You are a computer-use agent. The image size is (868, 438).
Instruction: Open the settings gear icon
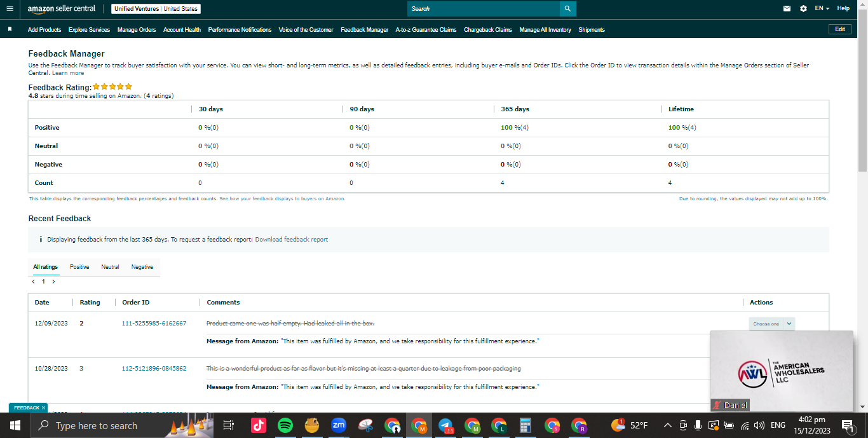[x=803, y=9]
